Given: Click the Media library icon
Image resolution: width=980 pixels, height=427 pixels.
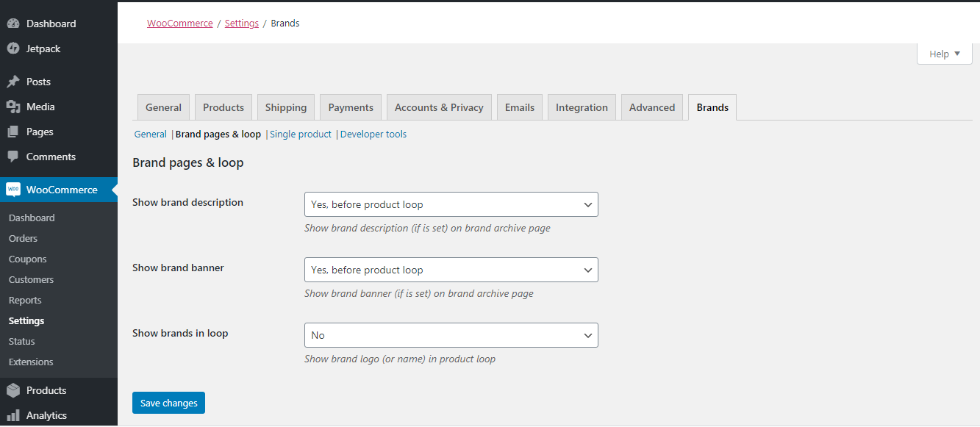Looking at the screenshot, I should [13, 106].
